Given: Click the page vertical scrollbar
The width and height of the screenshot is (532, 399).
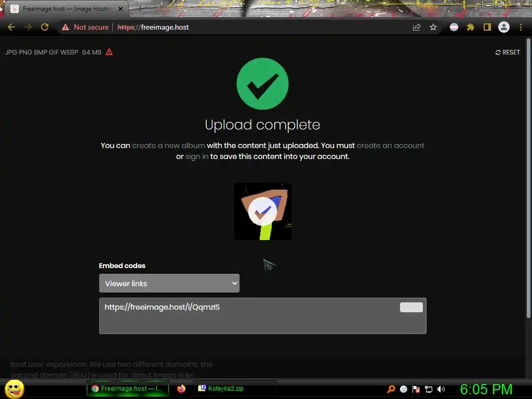Looking at the screenshot, I should click(x=528, y=178).
